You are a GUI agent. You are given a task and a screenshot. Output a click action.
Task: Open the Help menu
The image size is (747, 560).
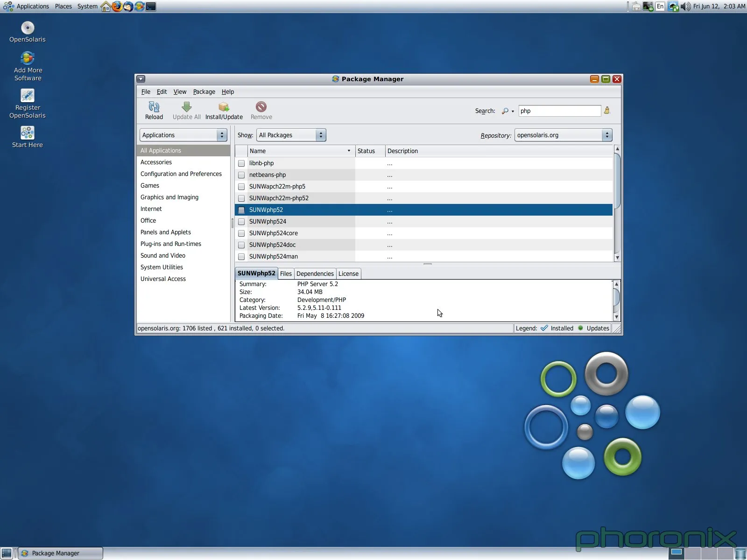(x=228, y=92)
